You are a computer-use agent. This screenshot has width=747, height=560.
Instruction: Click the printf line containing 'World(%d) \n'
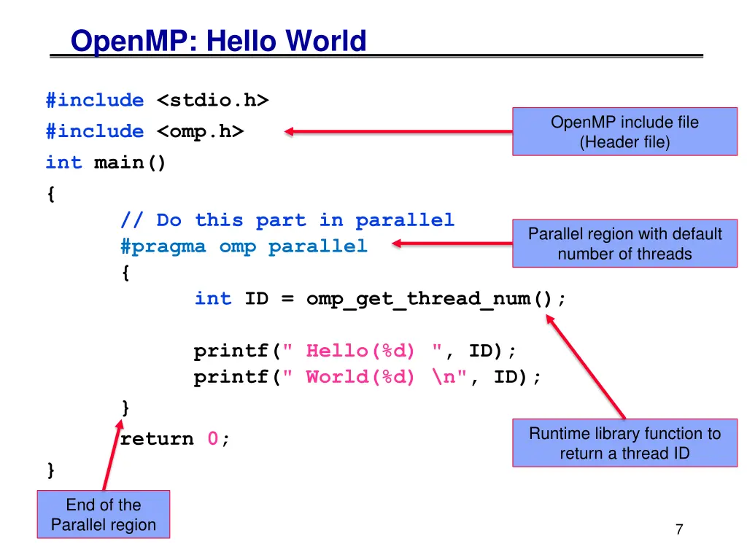(368, 377)
